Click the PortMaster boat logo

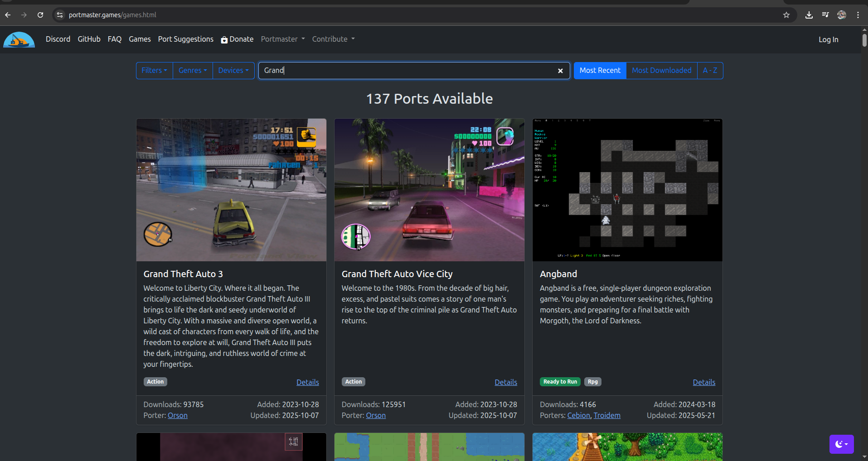[19, 40]
